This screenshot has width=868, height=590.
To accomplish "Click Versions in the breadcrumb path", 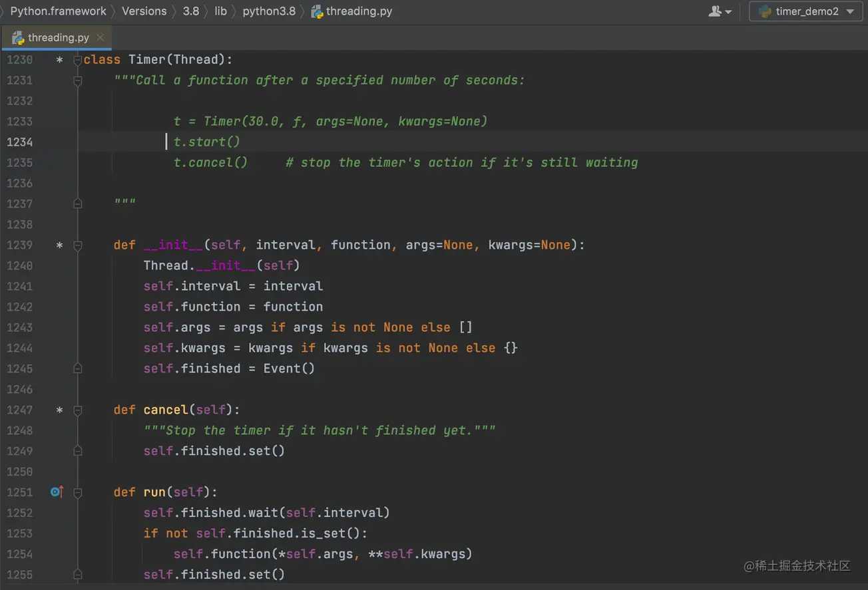I will pyautogui.click(x=144, y=11).
